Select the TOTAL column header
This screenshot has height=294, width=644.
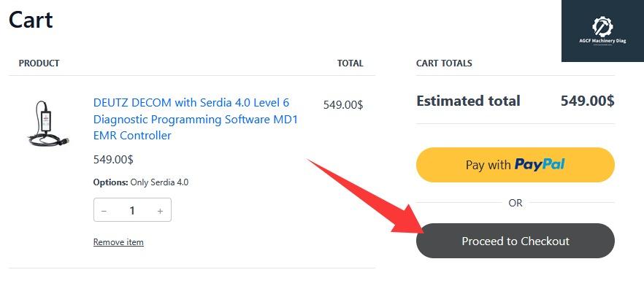[x=350, y=63]
